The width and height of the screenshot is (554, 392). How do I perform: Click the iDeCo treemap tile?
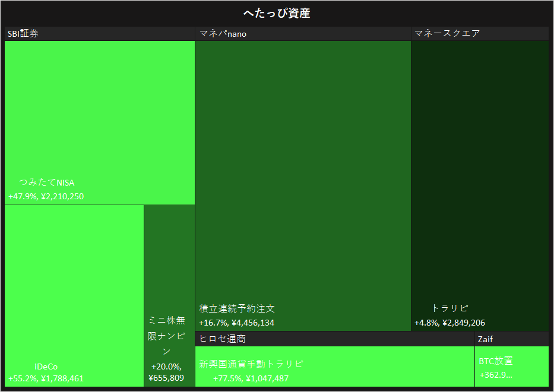tap(74, 296)
